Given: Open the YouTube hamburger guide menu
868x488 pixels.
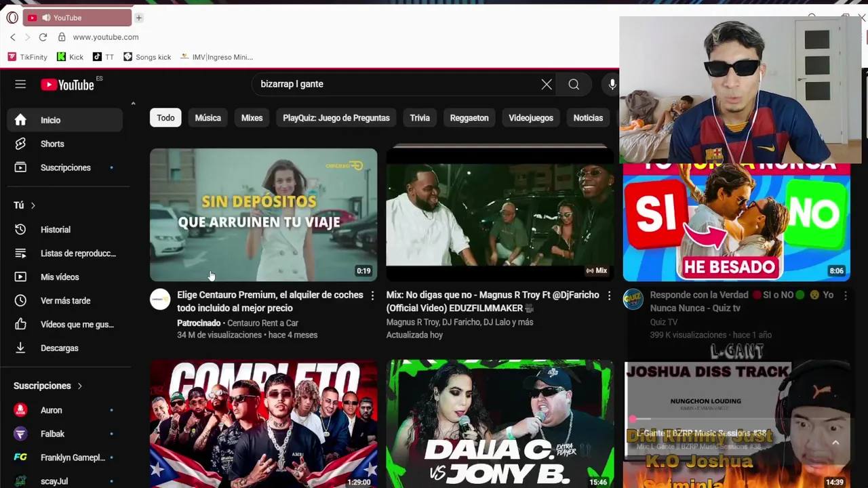Looking at the screenshot, I should pyautogui.click(x=20, y=84).
